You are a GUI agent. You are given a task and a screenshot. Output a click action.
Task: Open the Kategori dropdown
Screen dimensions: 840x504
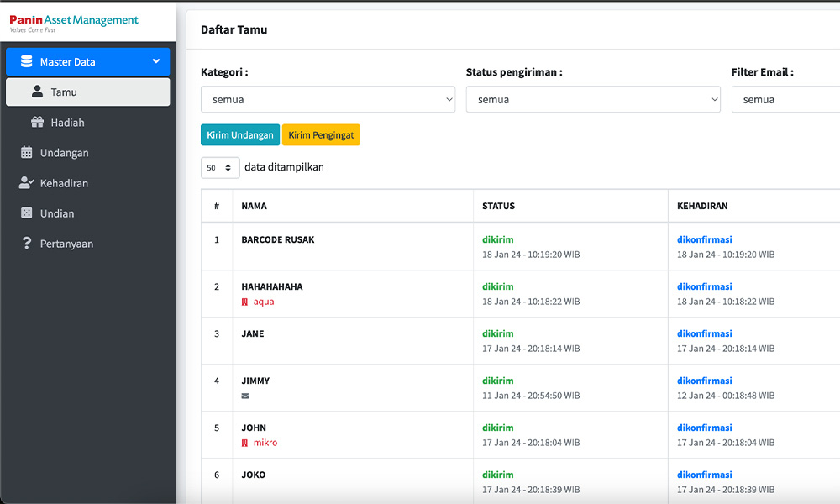point(328,99)
